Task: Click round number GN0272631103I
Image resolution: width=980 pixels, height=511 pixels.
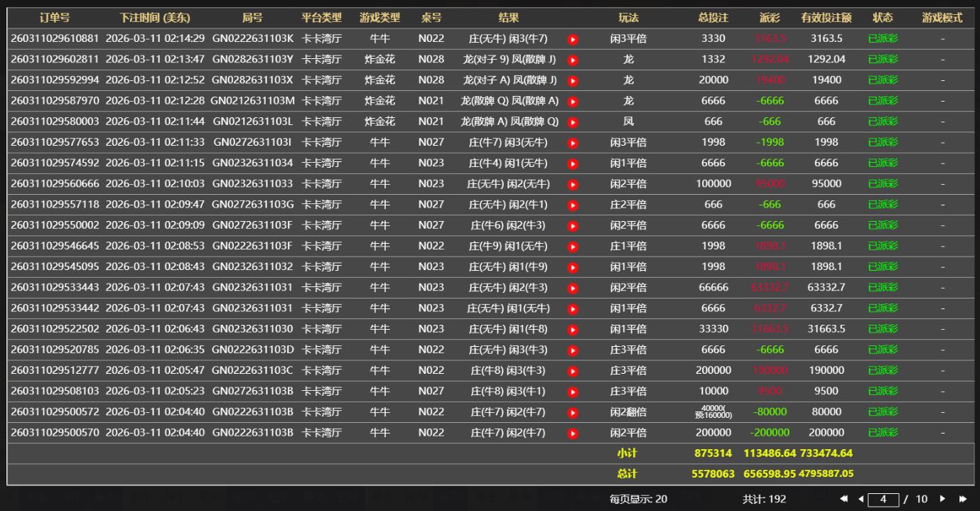Action: tap(252, 142)
